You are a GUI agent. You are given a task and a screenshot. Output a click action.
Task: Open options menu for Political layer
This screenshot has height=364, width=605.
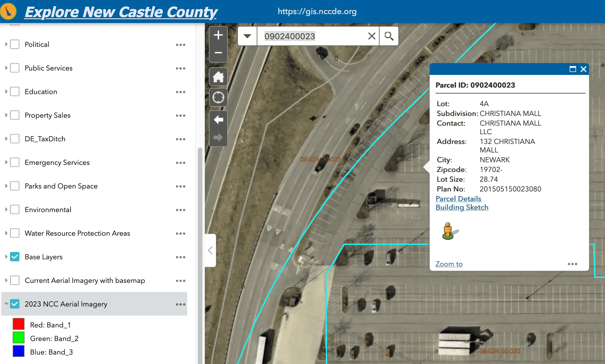pyautogui.click(x=181, y=45)
